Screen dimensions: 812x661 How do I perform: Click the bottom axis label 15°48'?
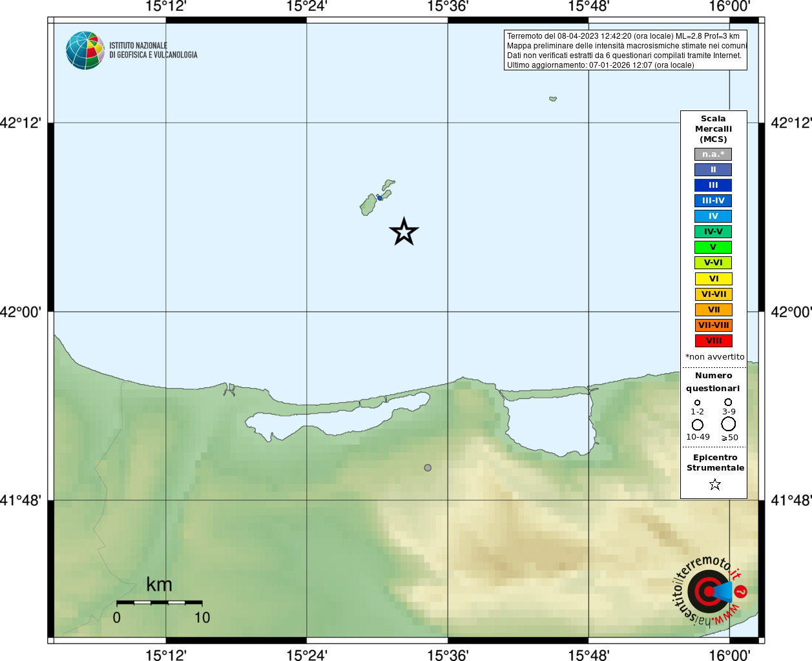point(588,655)
